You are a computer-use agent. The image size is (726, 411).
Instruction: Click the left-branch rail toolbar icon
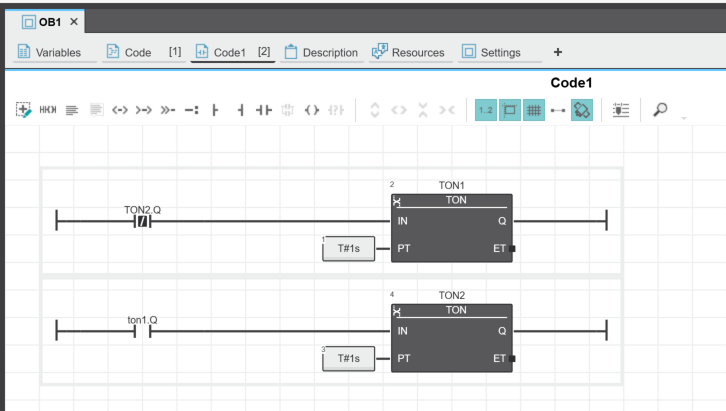[x=214, y=111]
